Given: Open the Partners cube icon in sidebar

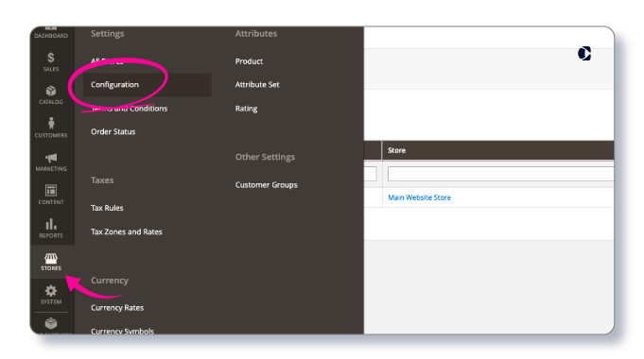Looking at the screenshot, I should point(51,324).
